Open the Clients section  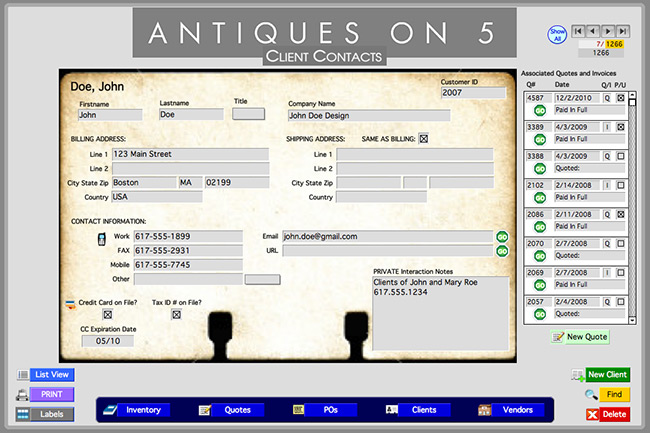point(424,410)
